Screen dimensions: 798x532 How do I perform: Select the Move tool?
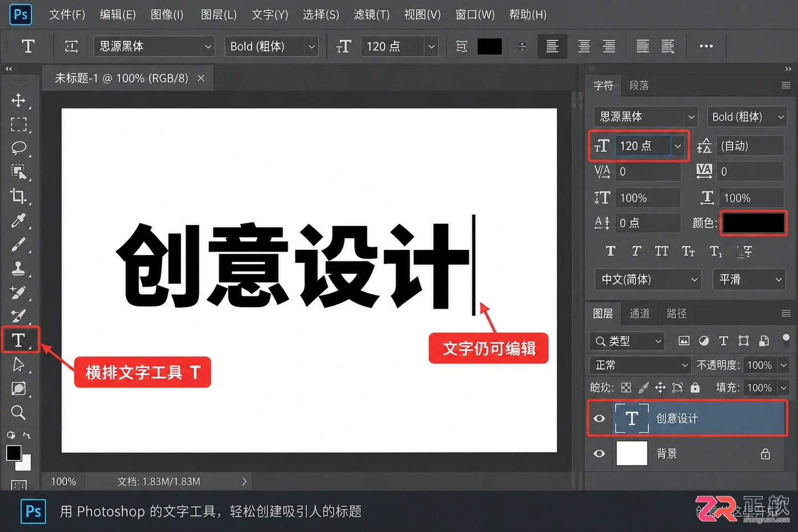point(18,100)
